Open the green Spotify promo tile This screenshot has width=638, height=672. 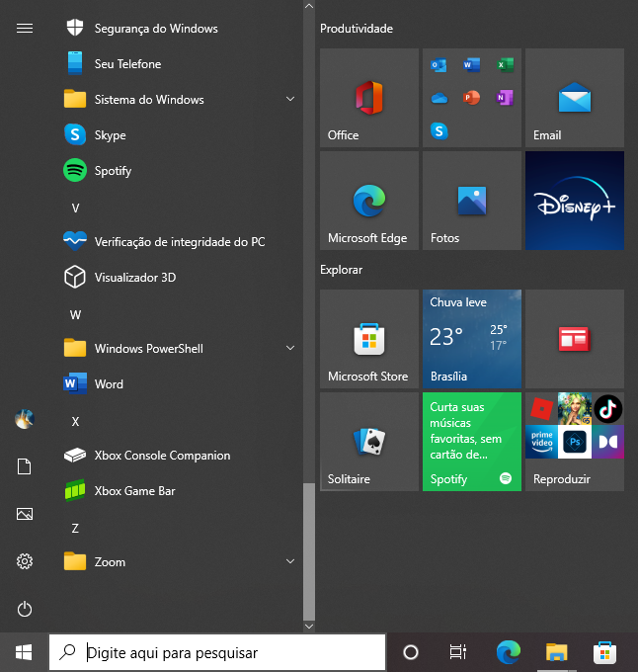click(x=472, y=442)
